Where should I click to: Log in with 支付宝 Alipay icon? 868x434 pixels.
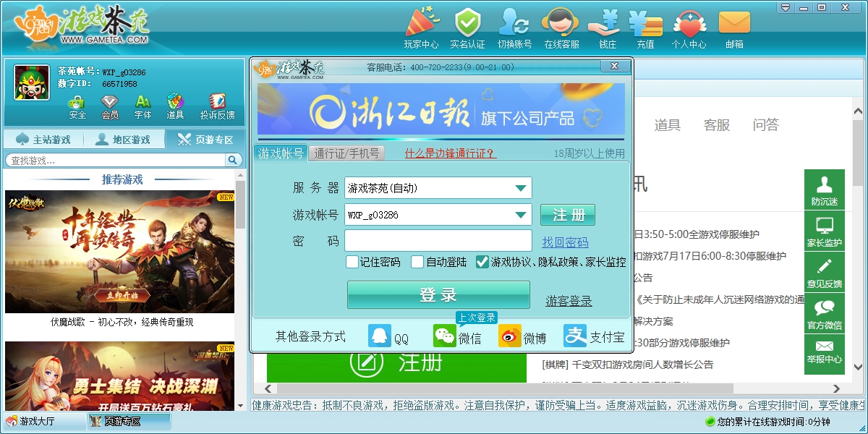coord(575,336)
